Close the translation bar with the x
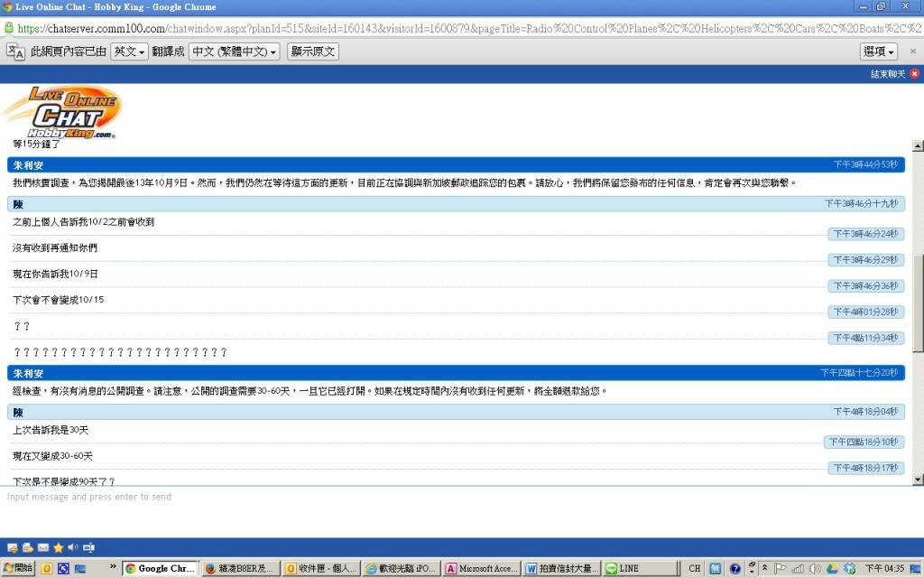The height and width of the screenshot is (578, 924). point(912,51)
